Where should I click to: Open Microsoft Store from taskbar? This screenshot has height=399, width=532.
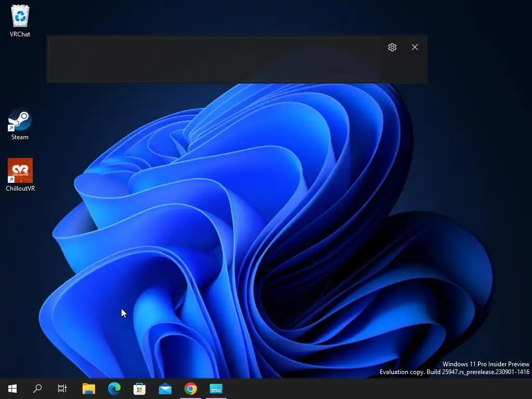click(x=139, y=389)
